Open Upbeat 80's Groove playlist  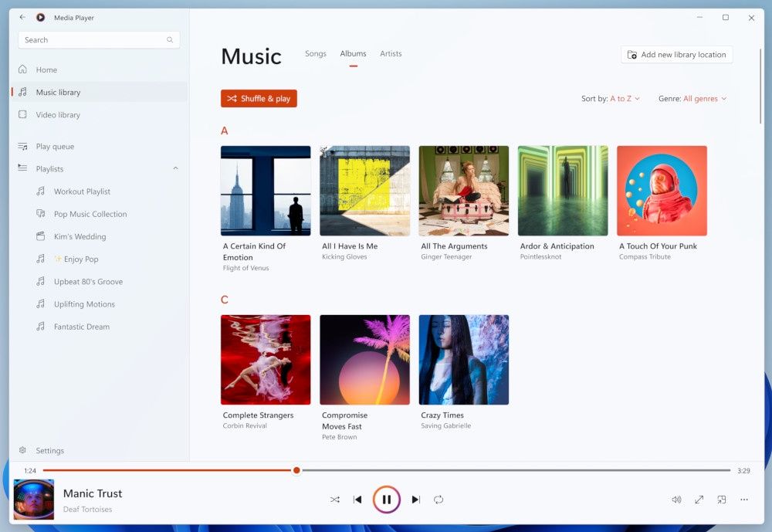tap(99, 282)
